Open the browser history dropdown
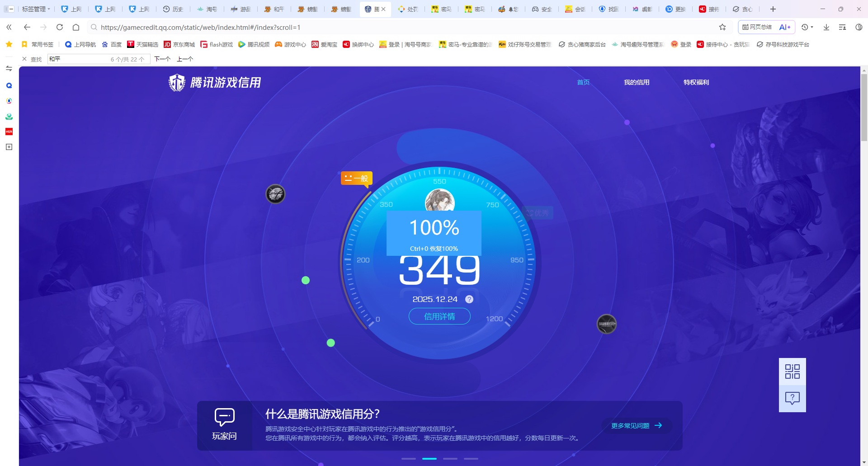Image resolution: width=868 pixels, height=466 pixels. click(807, 27)
